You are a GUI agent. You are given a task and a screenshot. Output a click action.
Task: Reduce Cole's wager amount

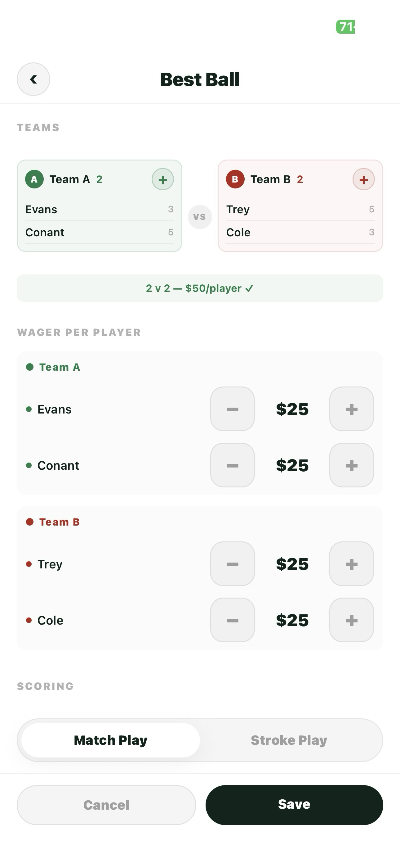232,620
